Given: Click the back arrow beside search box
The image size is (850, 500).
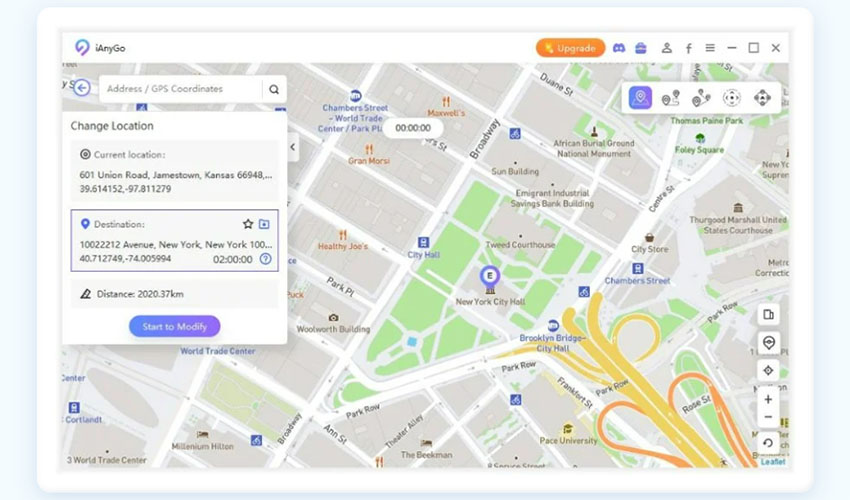Looking at the screenshot, I should [x=82, y=88].
